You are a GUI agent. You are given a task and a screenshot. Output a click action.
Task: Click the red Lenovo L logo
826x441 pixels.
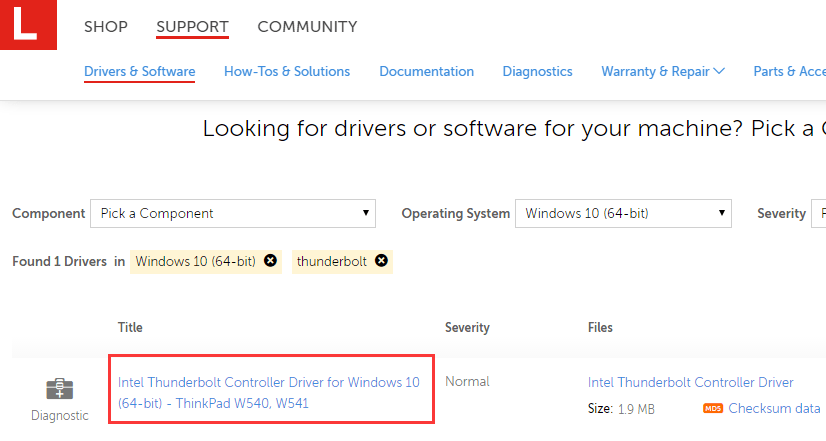point(28,25)
